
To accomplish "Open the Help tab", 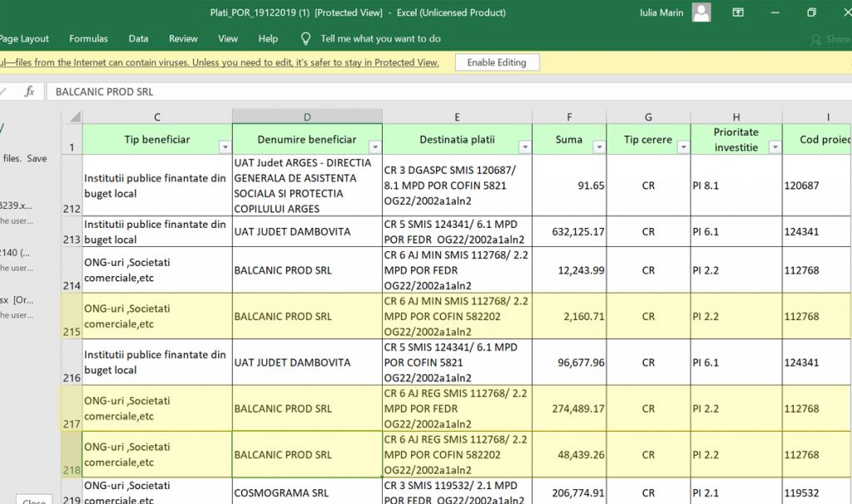I will click(268, 38).
